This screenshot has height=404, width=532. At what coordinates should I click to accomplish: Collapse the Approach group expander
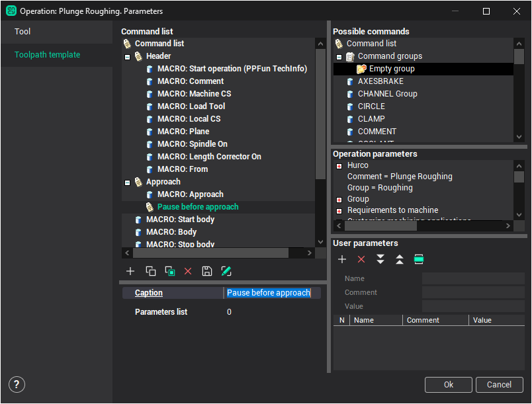127,182
